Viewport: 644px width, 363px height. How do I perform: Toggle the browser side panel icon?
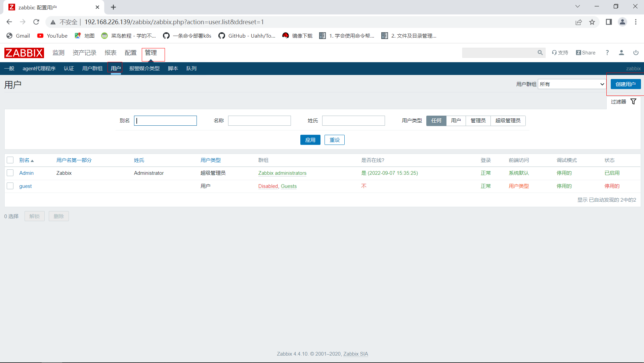[609, 22]
